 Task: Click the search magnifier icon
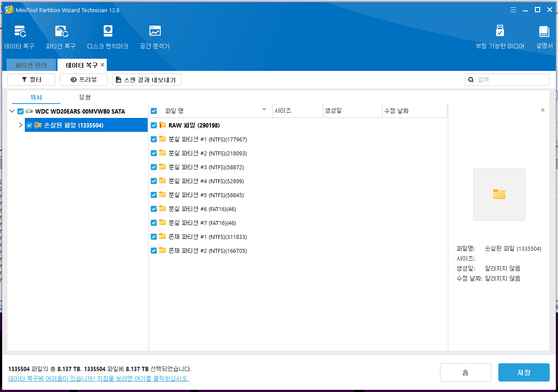[x=471, y=80]
